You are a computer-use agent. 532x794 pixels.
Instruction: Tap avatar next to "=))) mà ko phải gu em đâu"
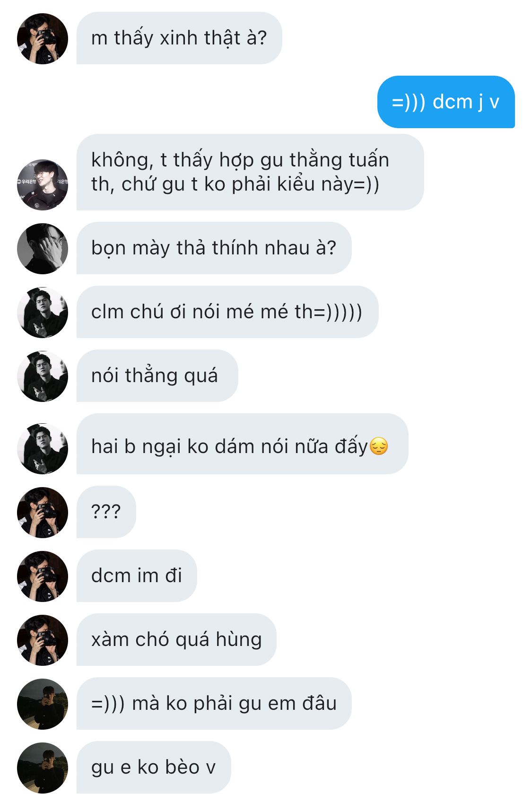point(43,704)
